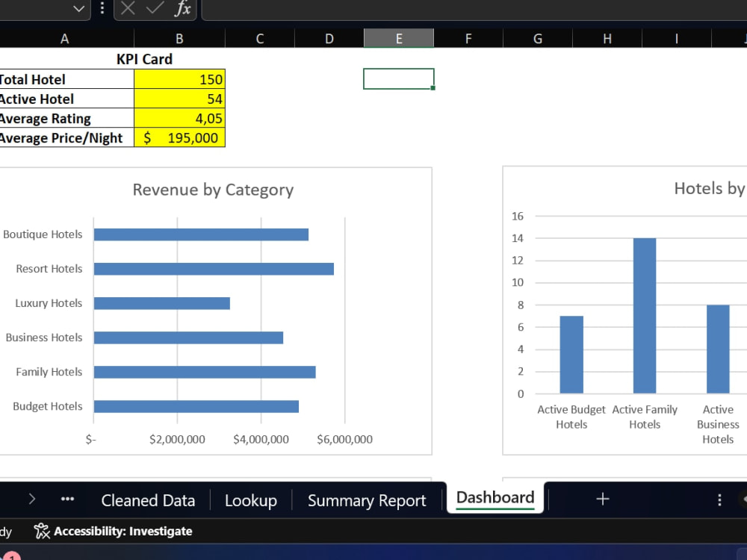Cancel entry with the X icon
This screenshot has height=560, width=747.
[128, 8]
